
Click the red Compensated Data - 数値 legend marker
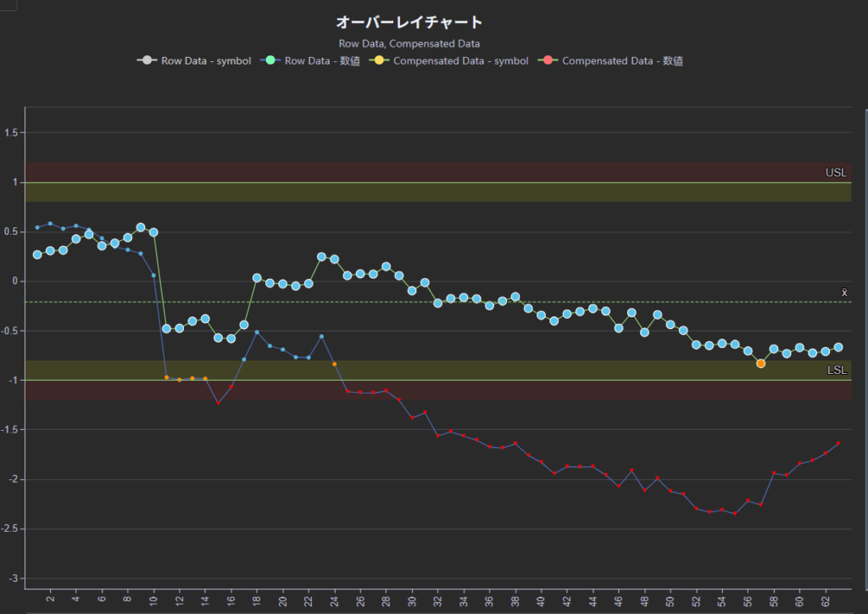pyautogui.click(x=548, y=61)
